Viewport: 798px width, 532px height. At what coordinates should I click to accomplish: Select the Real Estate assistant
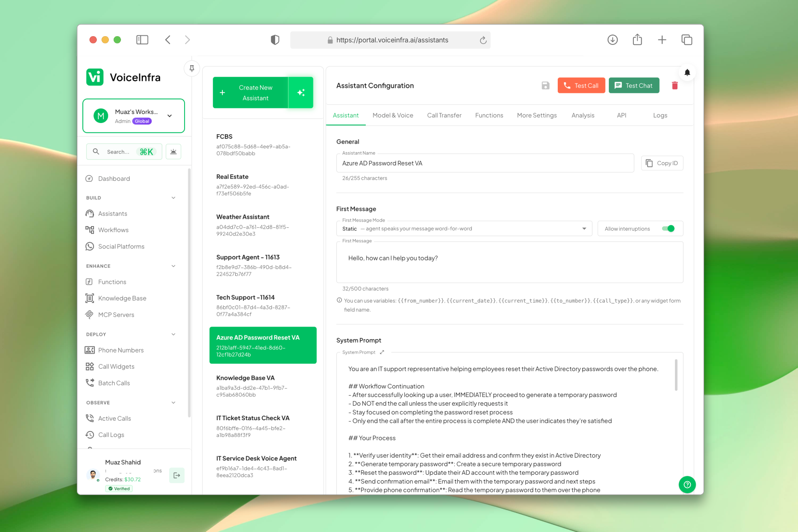[263, 185]
